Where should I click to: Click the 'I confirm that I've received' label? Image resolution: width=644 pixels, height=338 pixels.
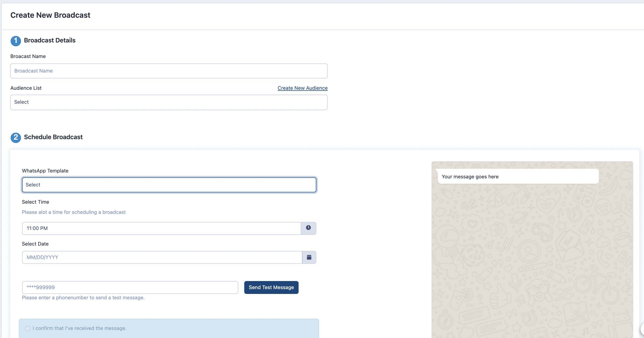click(80, 328)
